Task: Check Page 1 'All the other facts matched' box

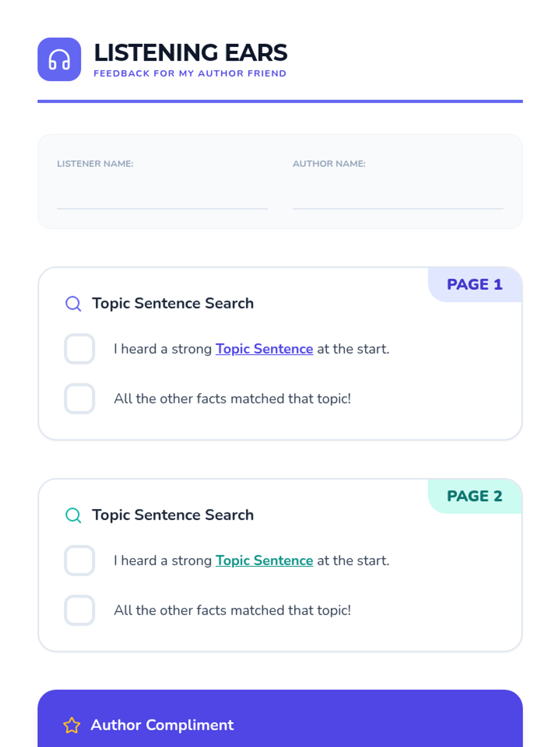Action: click(79, 399)
